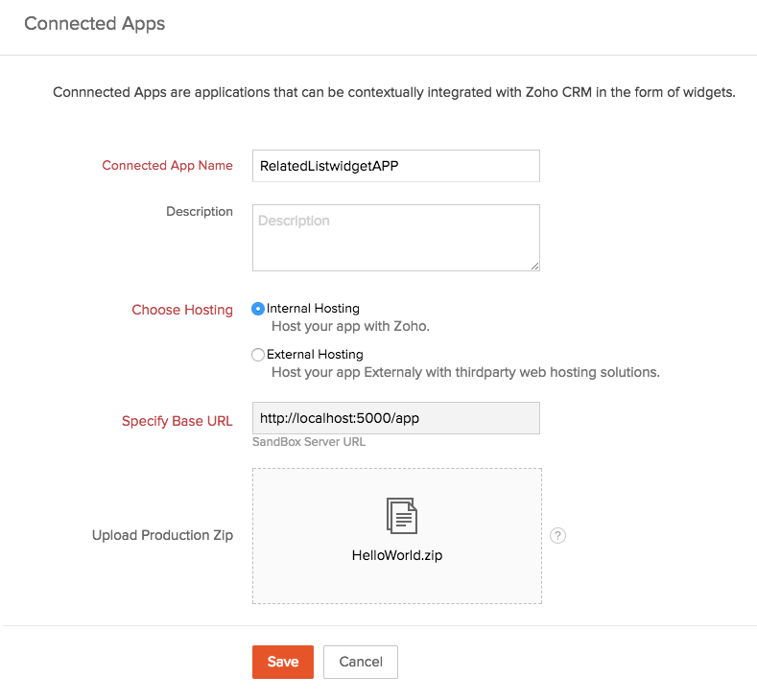Click the SandBox Server URL hint text
Viewport: 757px width, 700px height.
pyautogui.click(x=309, y=442)
